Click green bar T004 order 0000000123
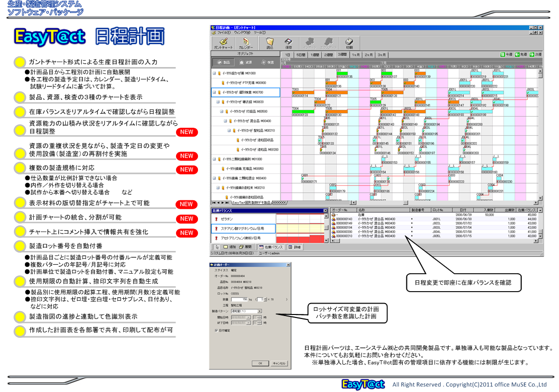 click(303, 111)
